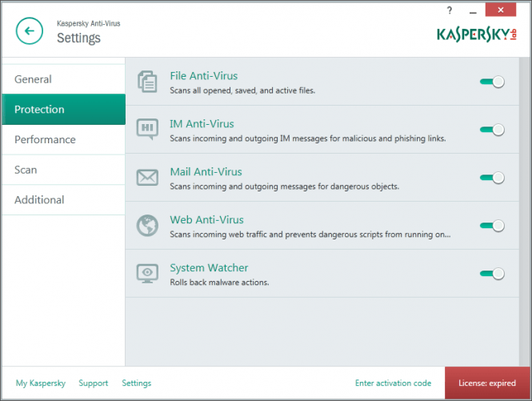Disable the File Anti-Virus toggle

[x=492, y=82]
